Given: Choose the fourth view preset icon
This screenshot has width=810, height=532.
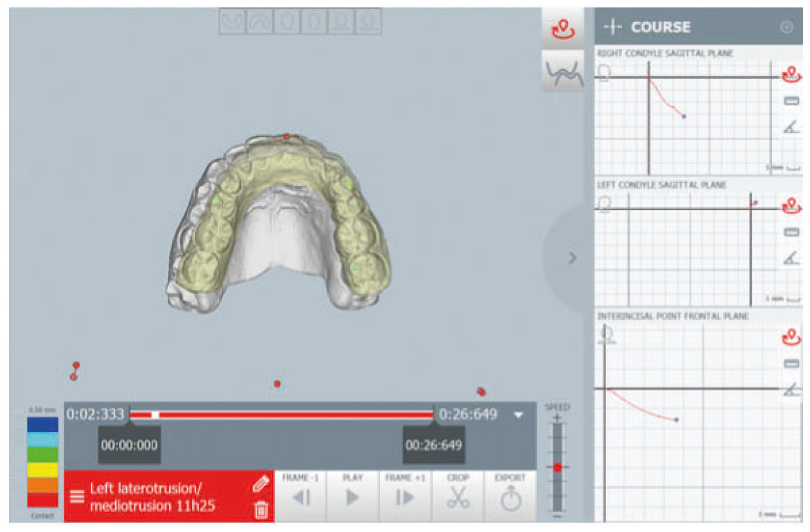Looking at the screenshot, I should (313, 22).
